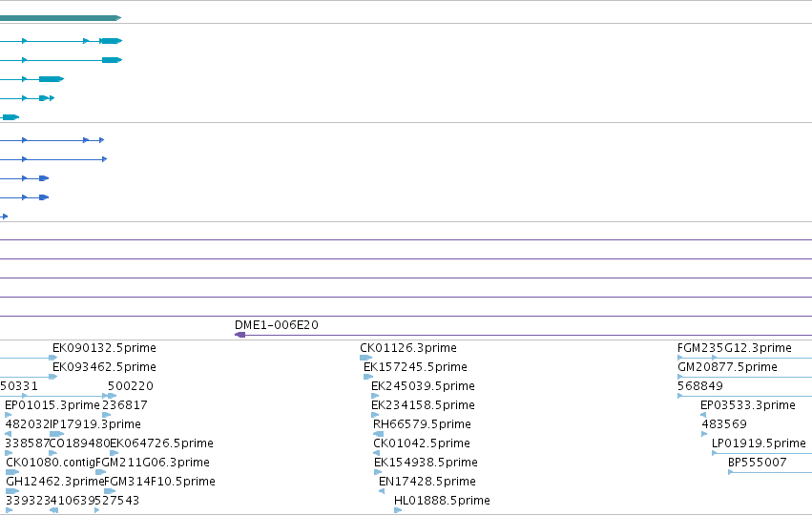Click the BP555007 alignment feature

(770, 472)
